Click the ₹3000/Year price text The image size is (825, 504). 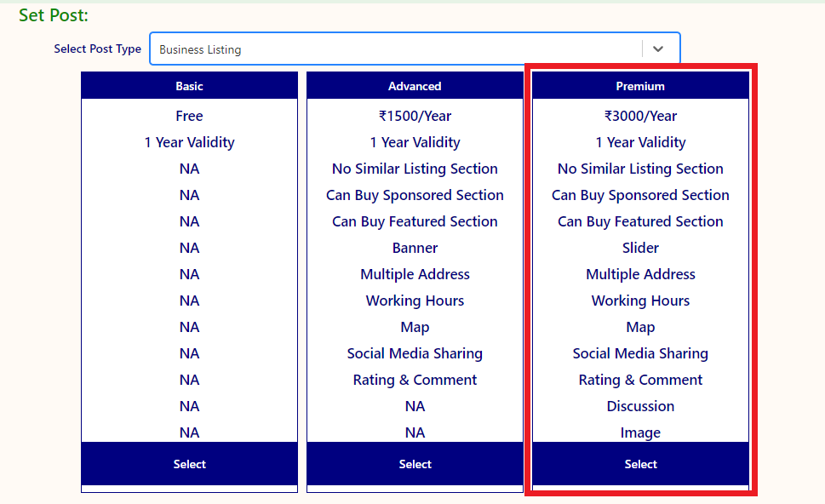(640, 116)
